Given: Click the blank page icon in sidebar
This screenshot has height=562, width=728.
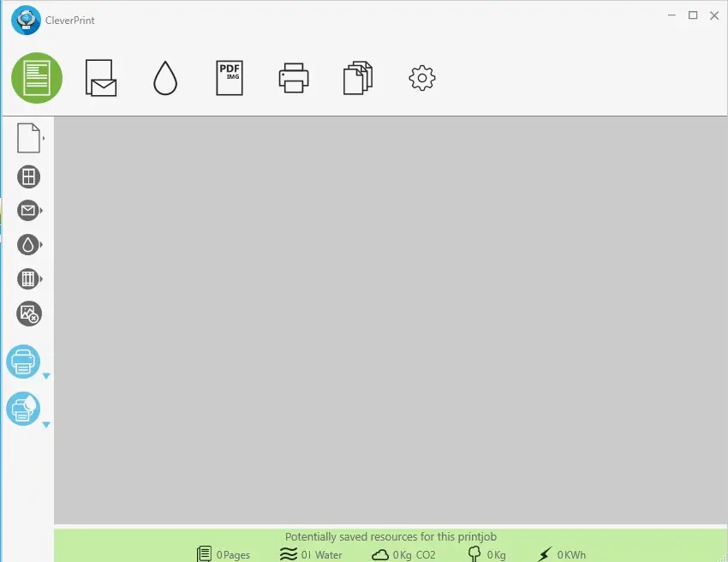Looking at the screenshot, I should pos(28,138).
